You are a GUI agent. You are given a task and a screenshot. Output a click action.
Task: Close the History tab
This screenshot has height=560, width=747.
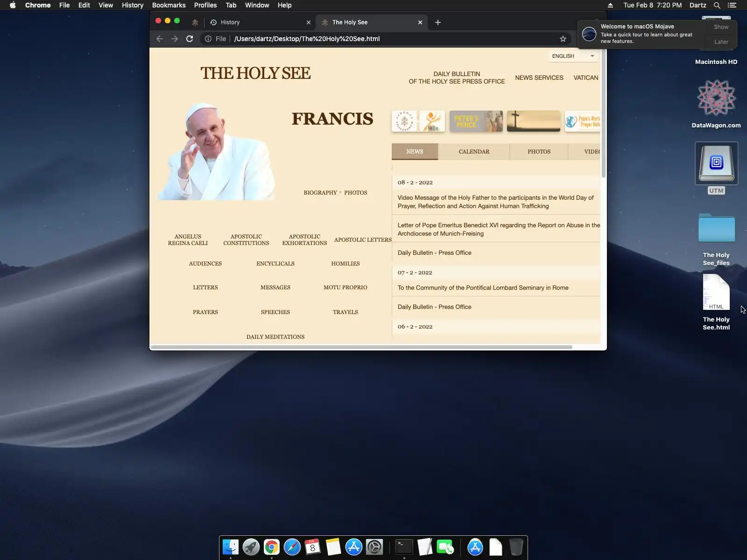click(x=308, y=22)
